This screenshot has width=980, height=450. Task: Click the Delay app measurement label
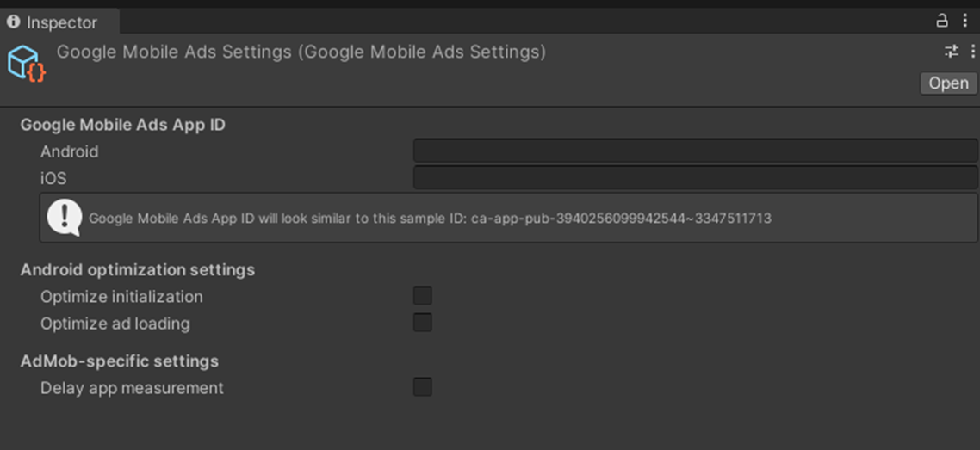click(132, 388)
